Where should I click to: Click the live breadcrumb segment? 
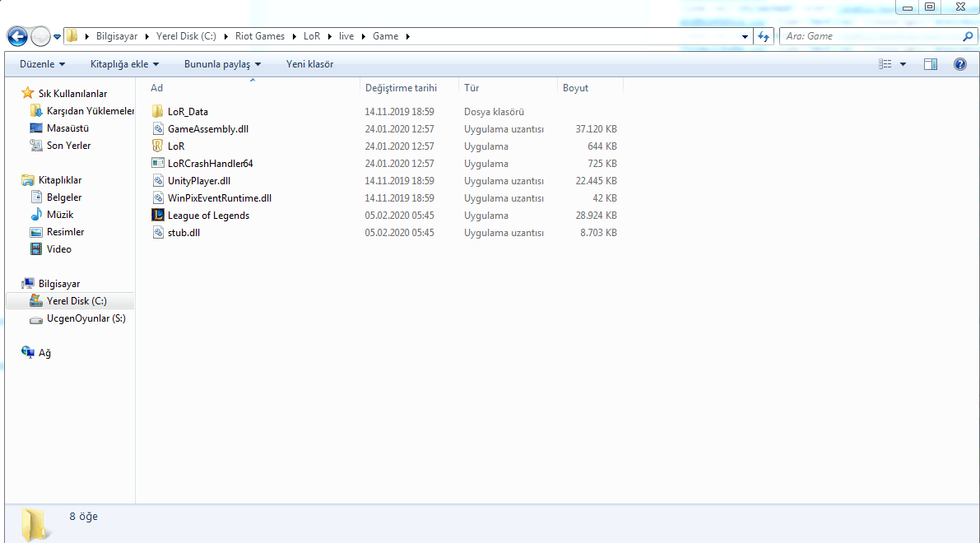[x=346, y=36]
